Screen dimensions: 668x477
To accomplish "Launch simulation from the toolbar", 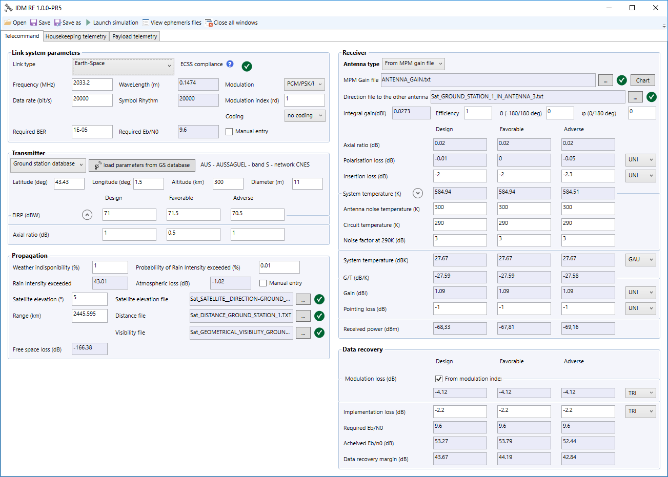I will coord(113,21).
